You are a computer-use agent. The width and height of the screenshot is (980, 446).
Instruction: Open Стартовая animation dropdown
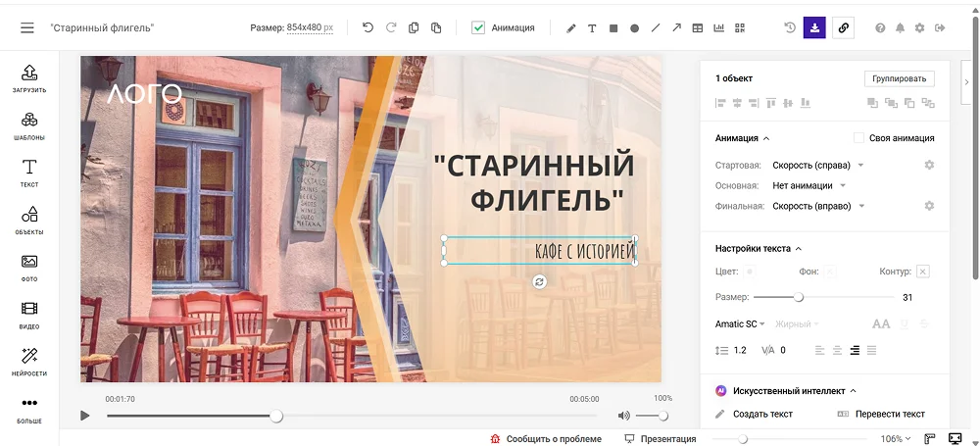point(818,165)
